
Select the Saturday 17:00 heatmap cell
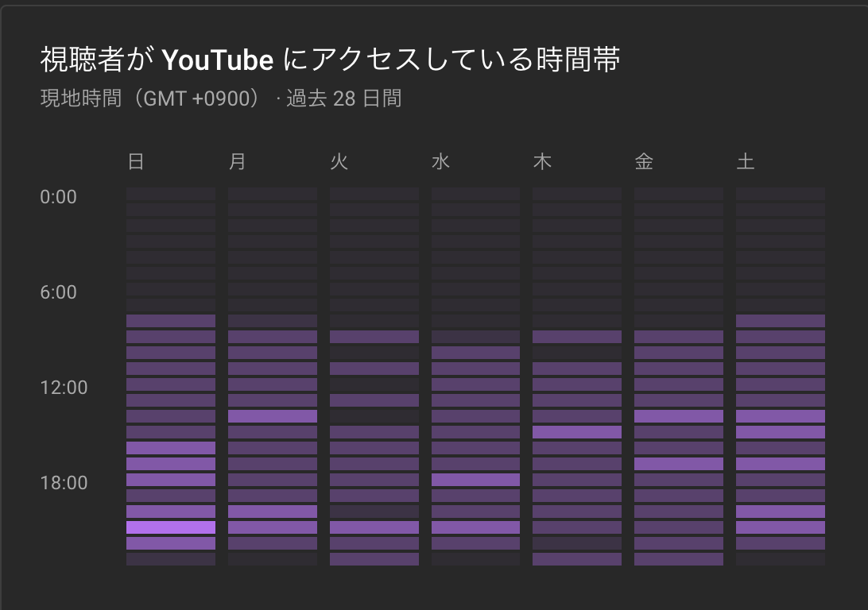[781, 463]
